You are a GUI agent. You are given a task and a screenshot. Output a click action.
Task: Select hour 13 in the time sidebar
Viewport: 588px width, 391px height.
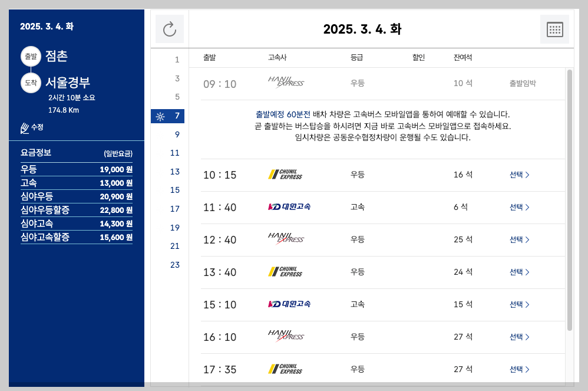click(174, 172)
